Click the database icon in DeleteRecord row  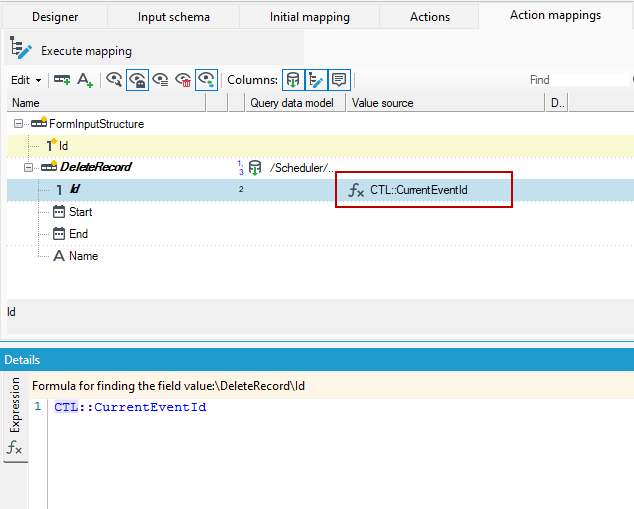coord(255,167)
